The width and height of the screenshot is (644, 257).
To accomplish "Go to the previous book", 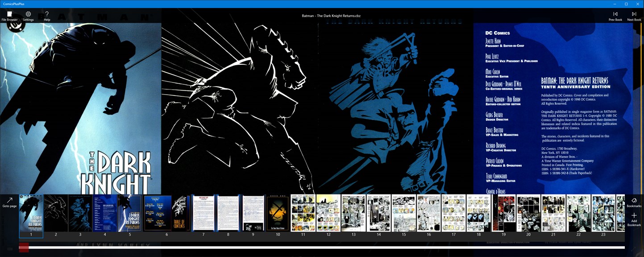I will [x=615, y=16].
